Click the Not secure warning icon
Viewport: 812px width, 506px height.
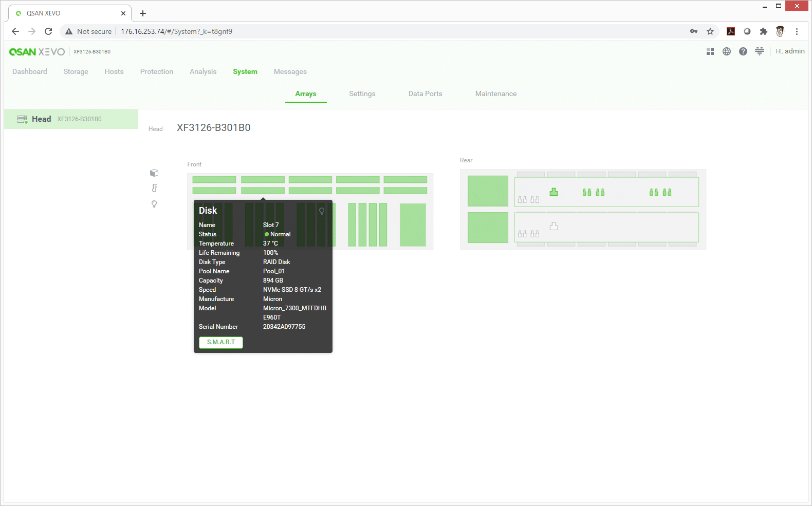(69, 31)
